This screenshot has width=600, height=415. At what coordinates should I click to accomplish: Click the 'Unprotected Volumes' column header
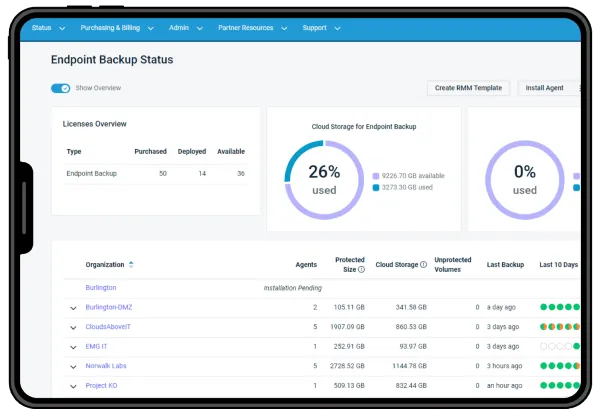click(x=453, y=264)
